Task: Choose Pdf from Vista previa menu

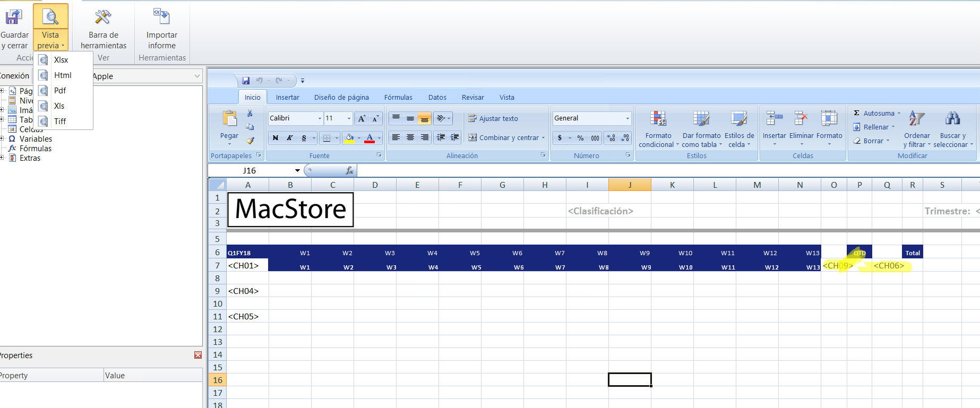Action: [63, 91]
